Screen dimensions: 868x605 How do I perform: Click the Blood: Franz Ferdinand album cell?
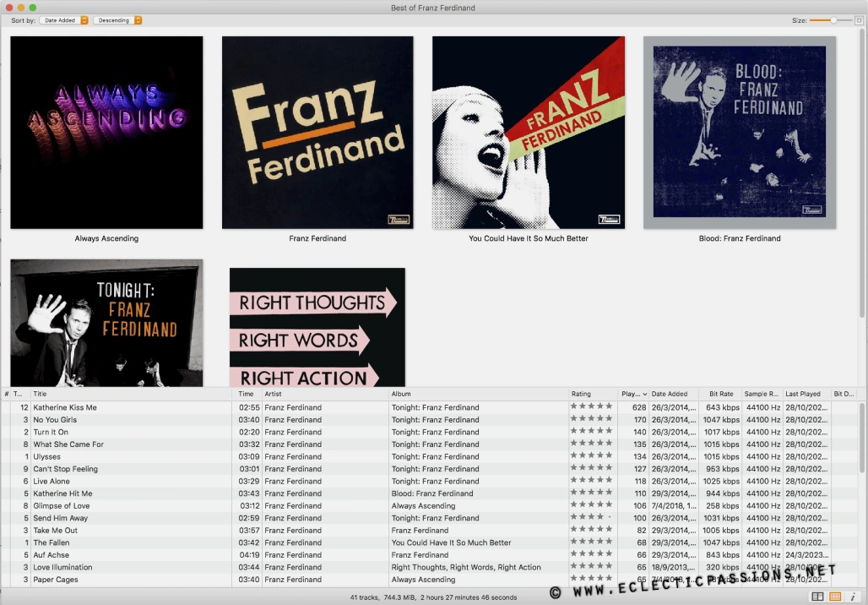(432, 493)
